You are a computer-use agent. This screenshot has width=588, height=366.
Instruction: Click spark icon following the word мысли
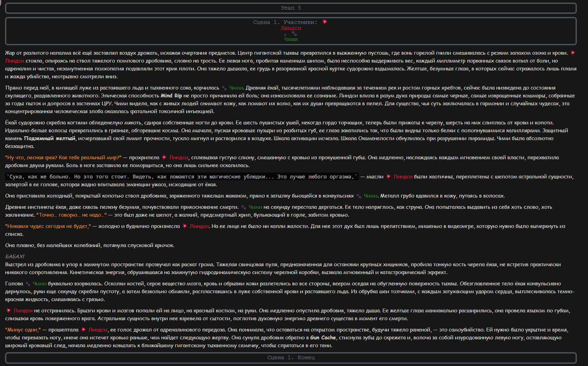pyautogui.click(x=388, y=177)
